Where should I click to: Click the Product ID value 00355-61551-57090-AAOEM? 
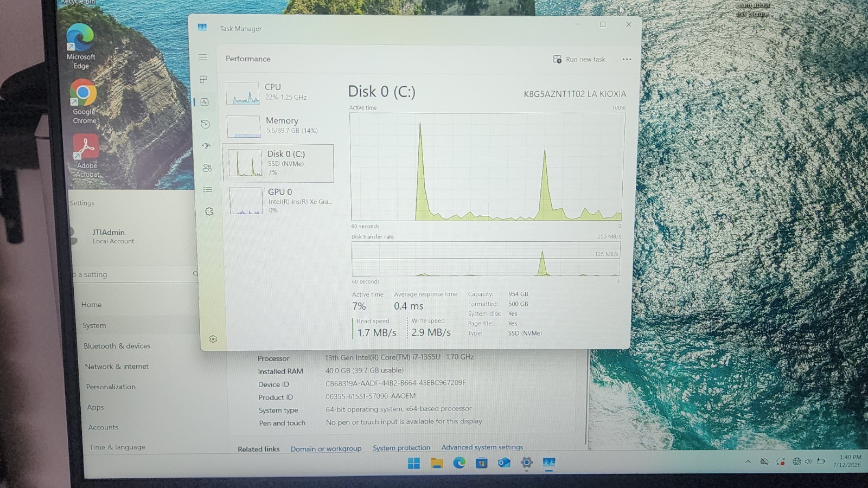(371, 396)
